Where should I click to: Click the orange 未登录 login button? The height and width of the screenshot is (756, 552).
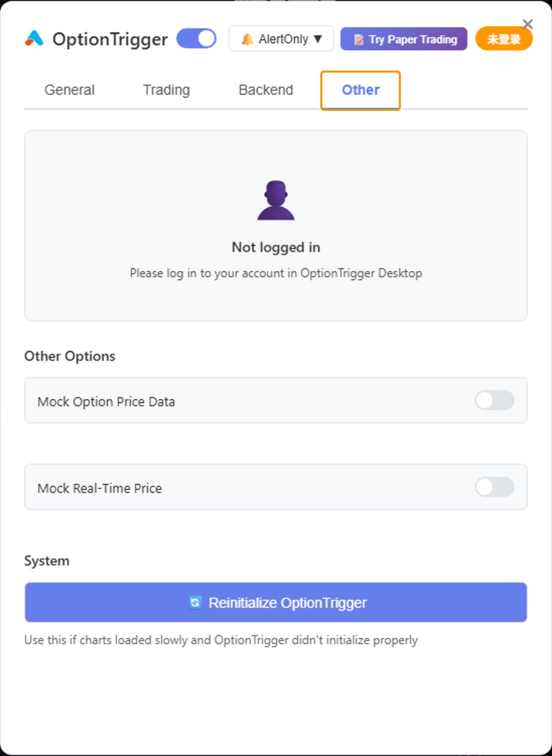504,39
